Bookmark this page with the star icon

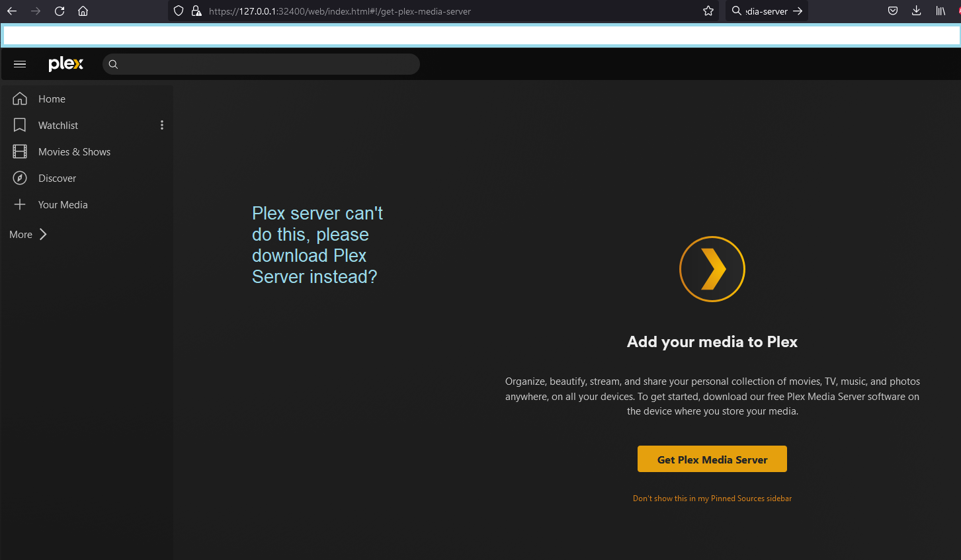[708, 11]
